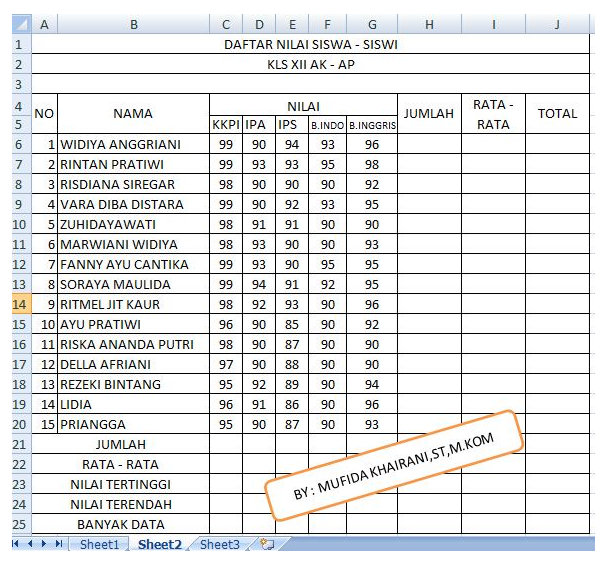Image resolution: width=611 pixels, height=569 pixels.
Task: Select the WIDIYA ANGGRIANI name cell
Action: (133, 144)
